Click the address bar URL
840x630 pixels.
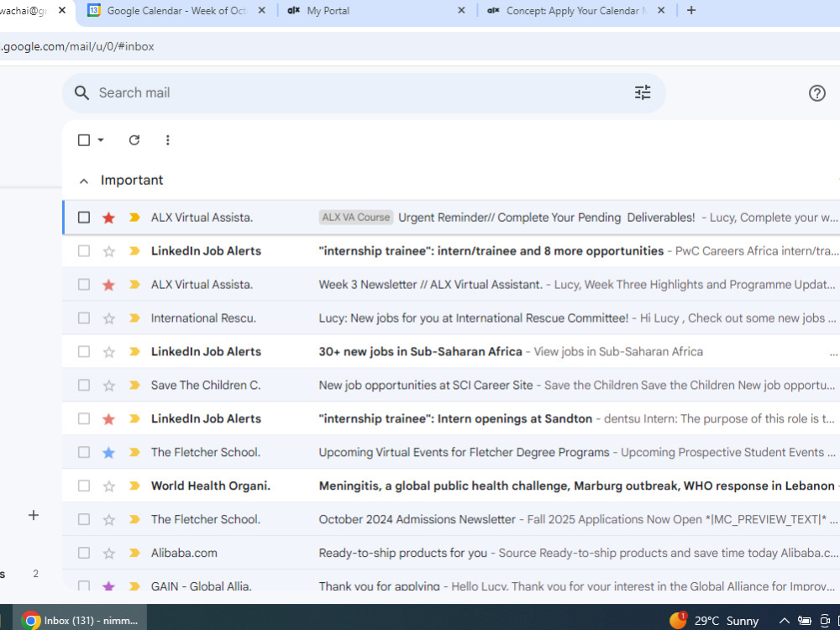point(77,46)
